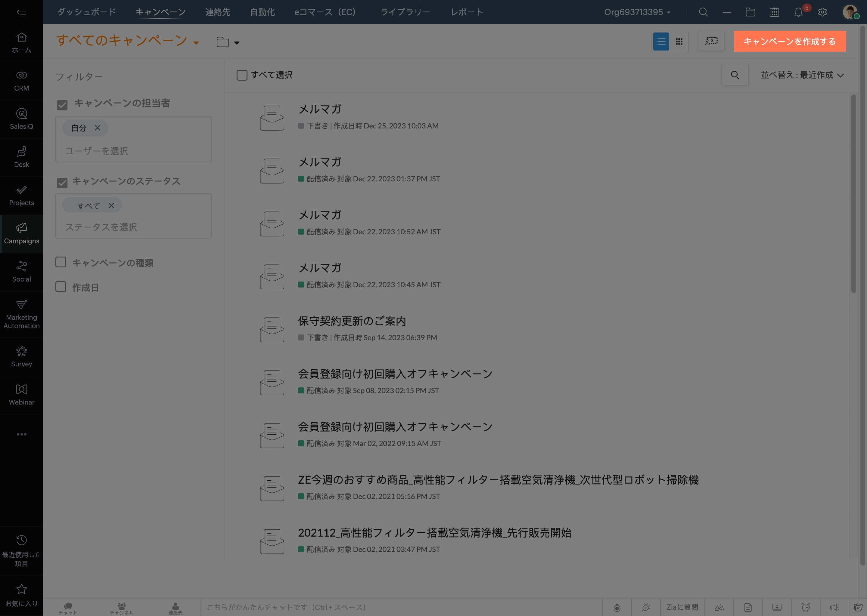
Task: Click the Notifications bell icon
Action: pos(798,12)
